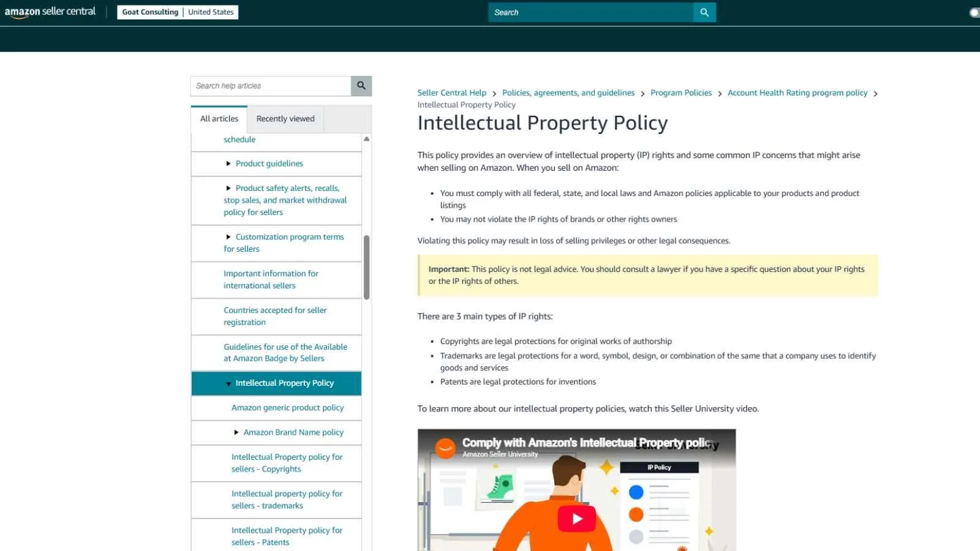The height and width of the screenshot is (551, 980).
Task: Click the top search magnifier button
Action: pos(704,12)
